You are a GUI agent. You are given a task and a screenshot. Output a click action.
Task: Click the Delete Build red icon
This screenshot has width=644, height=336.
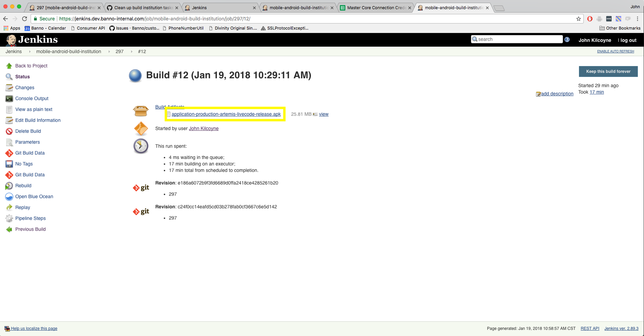coord(9,131)
